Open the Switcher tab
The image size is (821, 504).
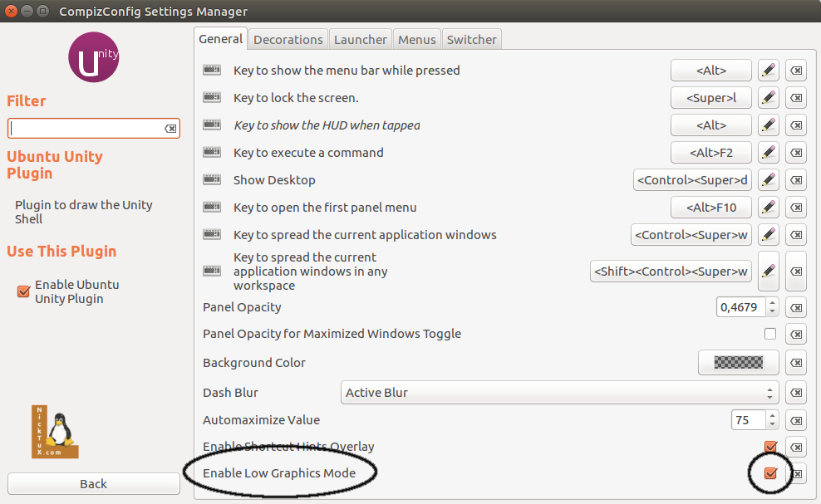[471, 38]
